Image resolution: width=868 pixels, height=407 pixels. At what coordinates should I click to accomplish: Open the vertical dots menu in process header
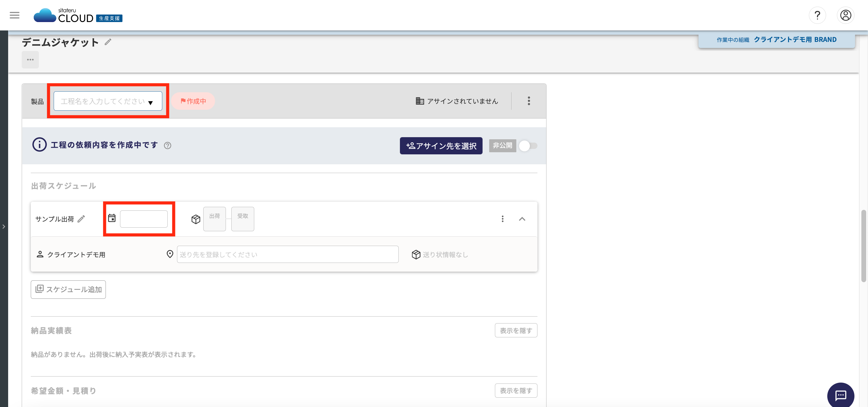529,101
